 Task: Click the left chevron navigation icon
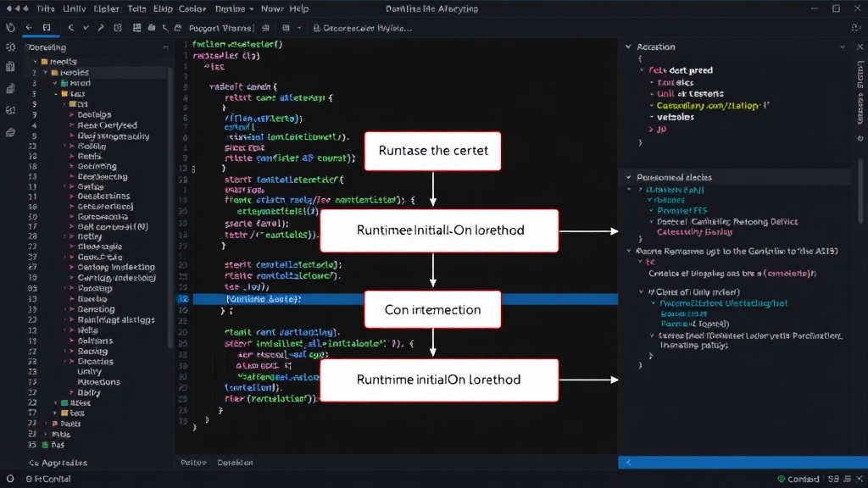(x=71, y=28)
